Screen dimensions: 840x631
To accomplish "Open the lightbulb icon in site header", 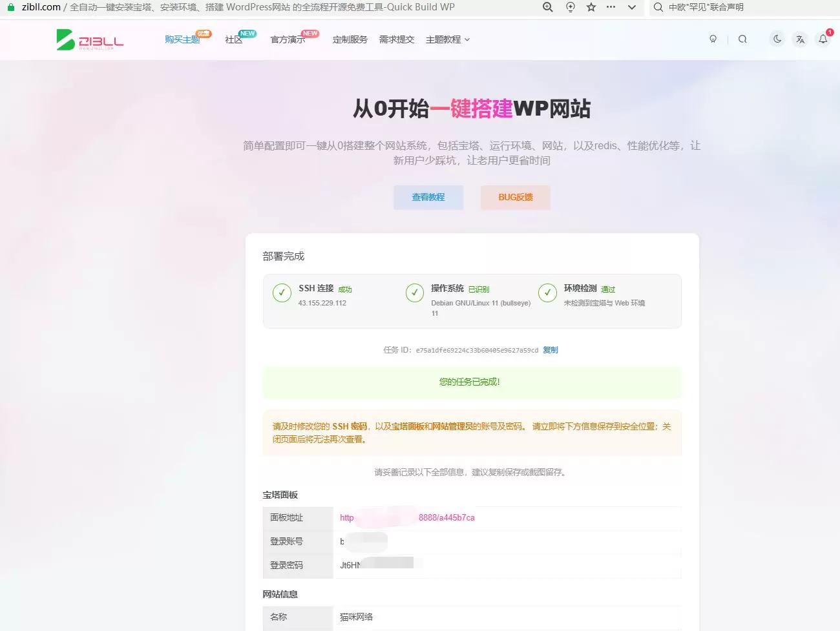I will [713, 39].
